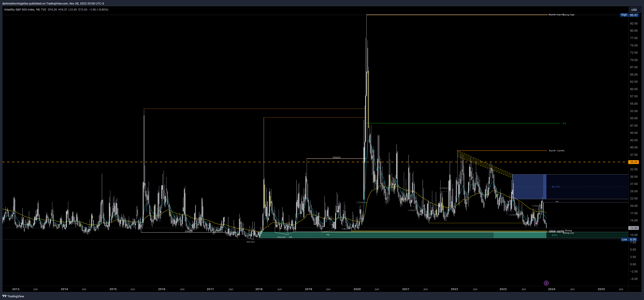Image resolution: width=644 pixels, height=300 pixels.
Task: Select the orange 35.00 price level tag
Action: click(633, 162)
